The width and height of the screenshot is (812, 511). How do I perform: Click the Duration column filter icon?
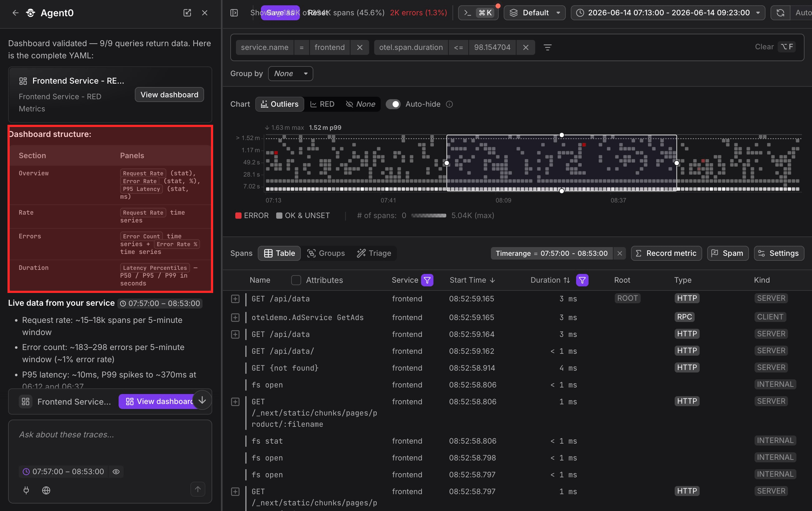coord(582,280)
